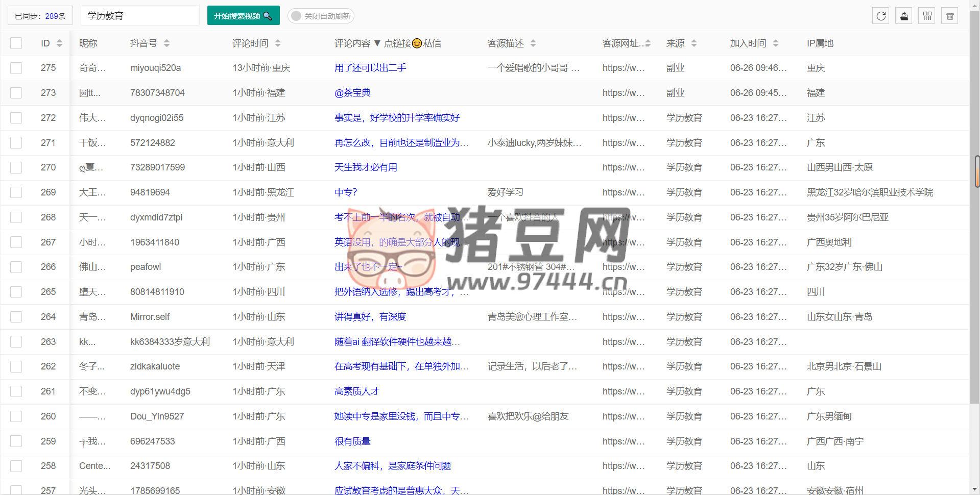Screen dimensions: 980x495
Task: Select the checkbox for row 269
Action: (x=16, y=192)
